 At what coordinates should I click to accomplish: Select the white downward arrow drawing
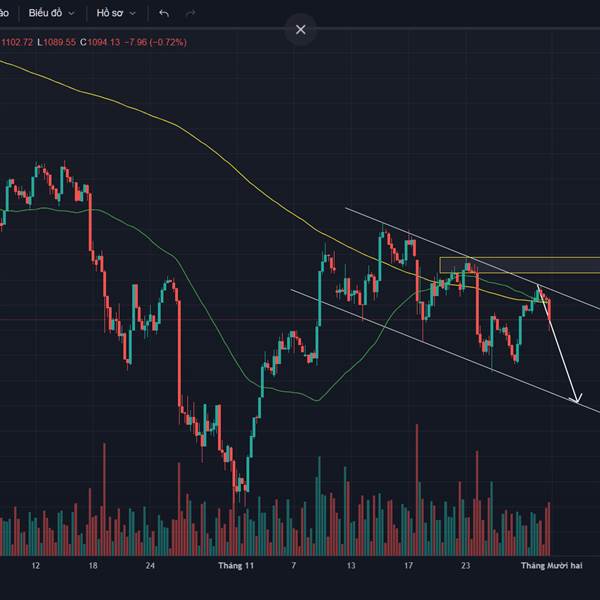click(559, 344)
